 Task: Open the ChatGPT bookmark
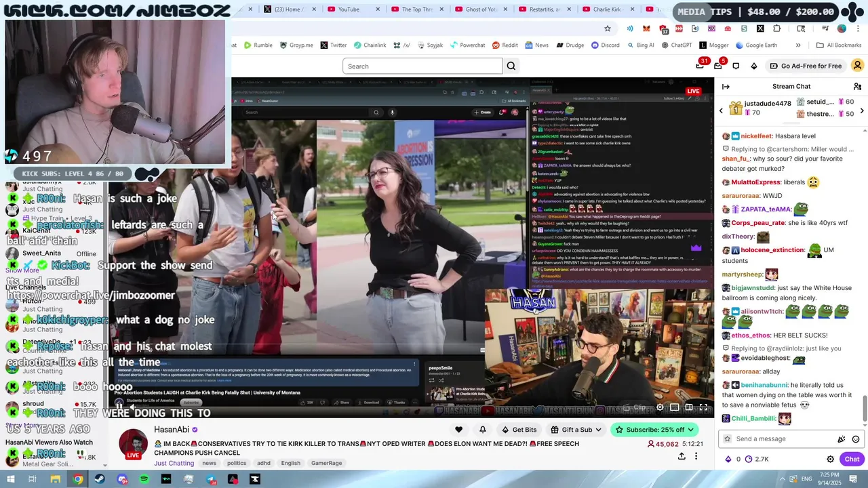tap(676, 45)
